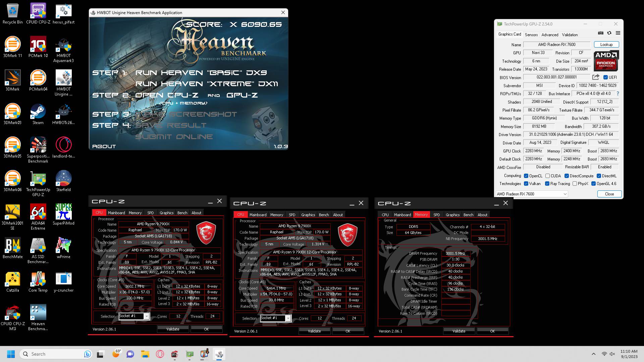Launch the 3DMark 11 desktop shortcut

pos(12,47)
